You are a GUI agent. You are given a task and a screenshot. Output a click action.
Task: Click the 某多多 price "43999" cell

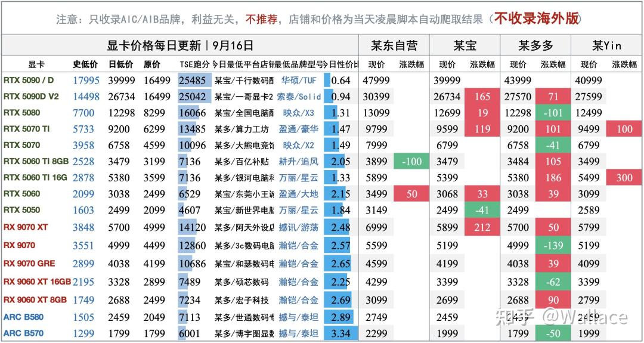click(518, 81)
